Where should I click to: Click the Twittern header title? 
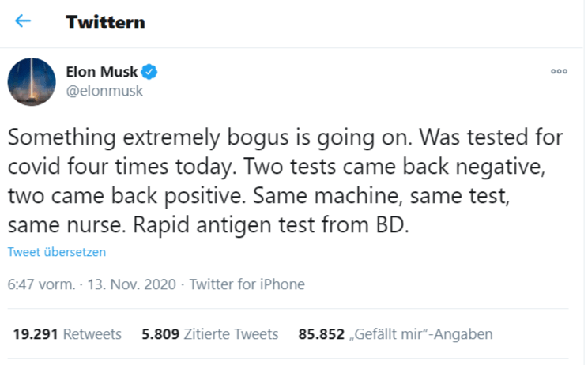(105, 22)
